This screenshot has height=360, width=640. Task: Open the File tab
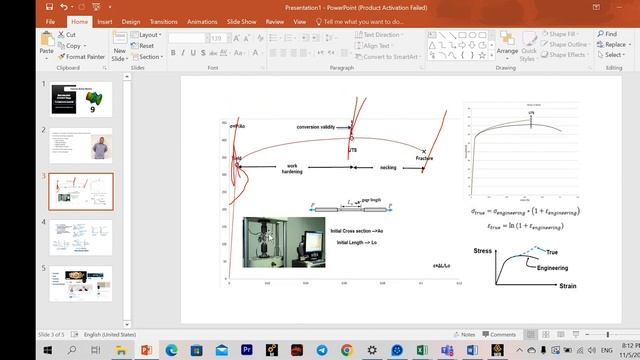[x=50, y=22]
